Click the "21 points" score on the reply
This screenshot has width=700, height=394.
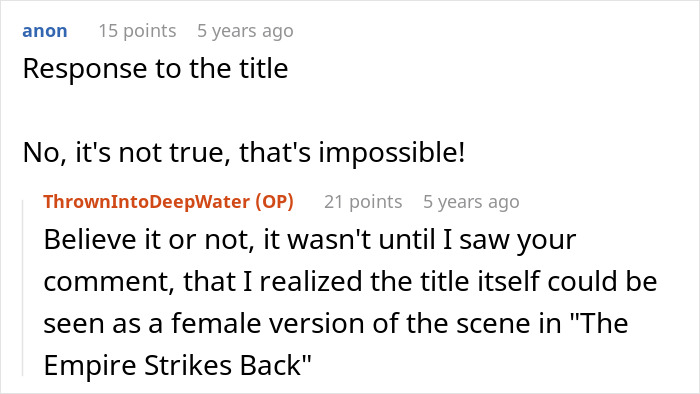(x=363, y=202)
